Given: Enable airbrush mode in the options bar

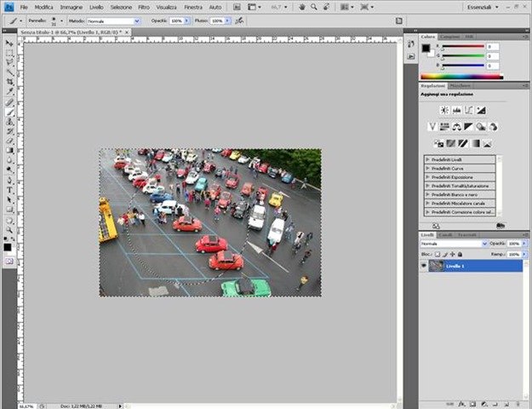Looking at the screenshot, I should click(238, 20).
